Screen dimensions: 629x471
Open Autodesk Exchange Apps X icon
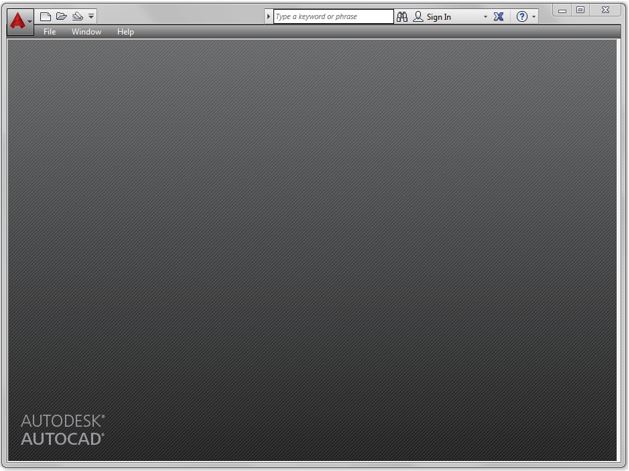[x=498, y=17]
